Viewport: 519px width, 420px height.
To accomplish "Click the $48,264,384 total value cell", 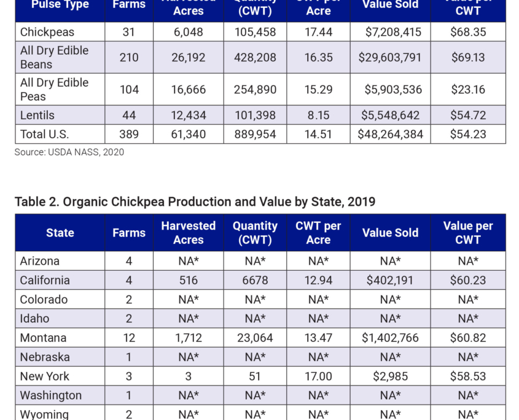I will [390, 134].
